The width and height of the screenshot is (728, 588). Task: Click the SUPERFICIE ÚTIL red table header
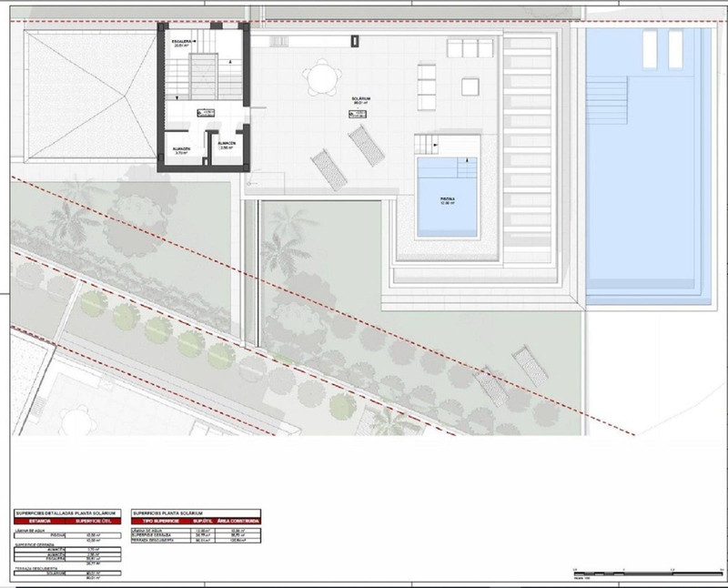95,522
